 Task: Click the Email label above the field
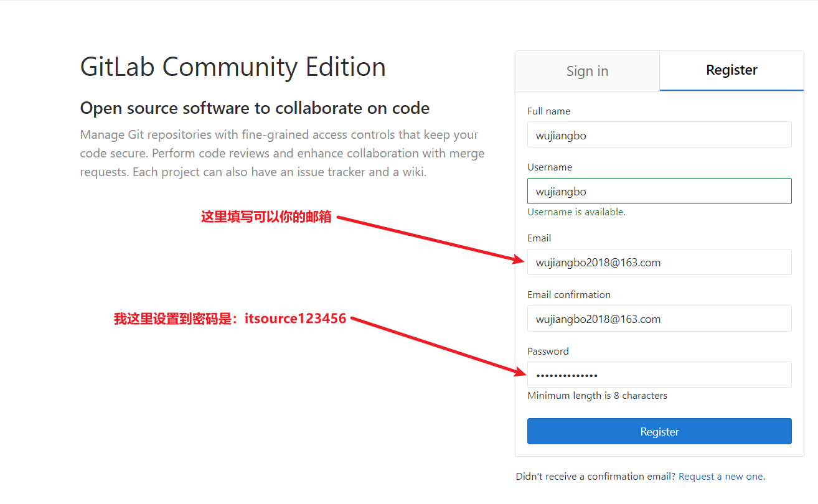tap(539, 238)
